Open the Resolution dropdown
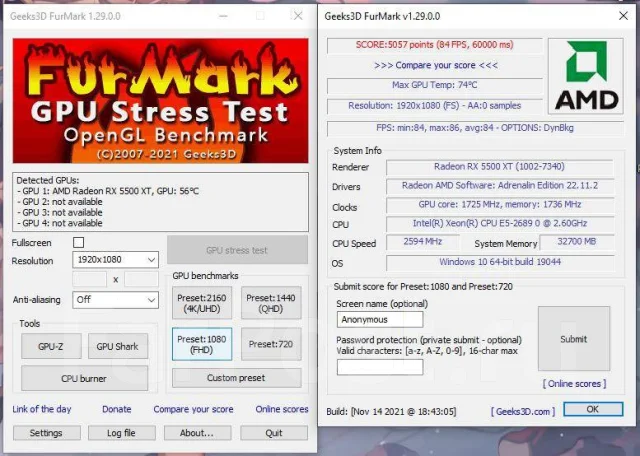 pos(116,260)
